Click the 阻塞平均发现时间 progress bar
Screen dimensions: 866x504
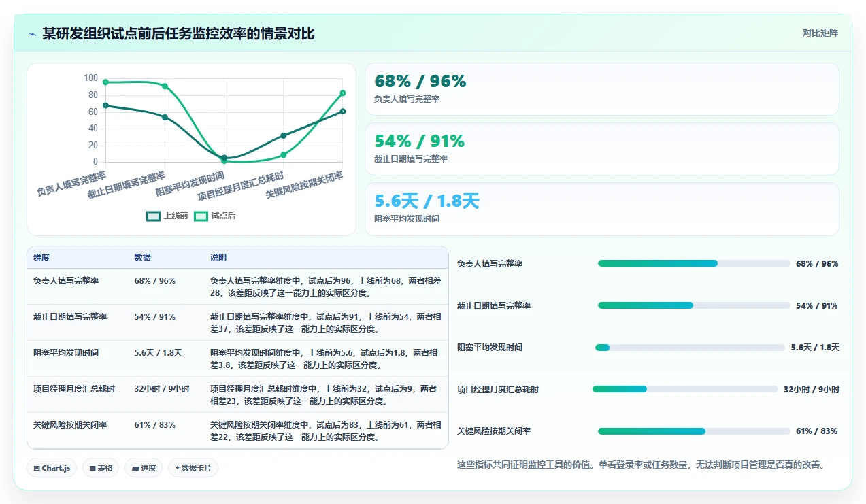tap(690, 348)
